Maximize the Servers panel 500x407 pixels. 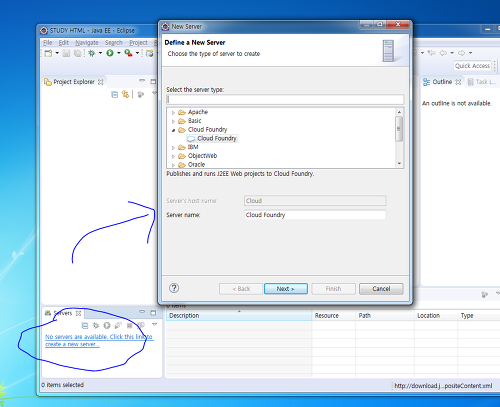point(153,313)
